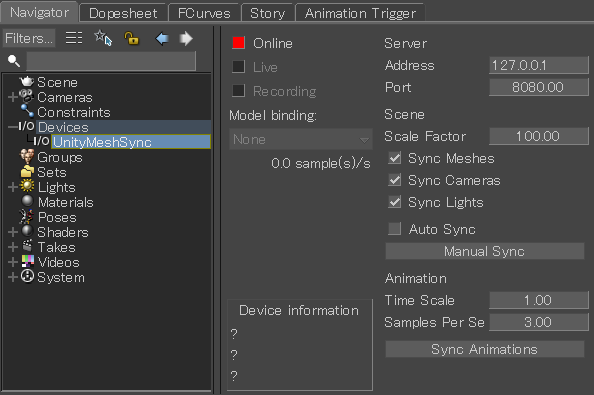This screenshot has height=395, width=594.
Task: Toggle the Live checkbox
Action: pos(238,67)
